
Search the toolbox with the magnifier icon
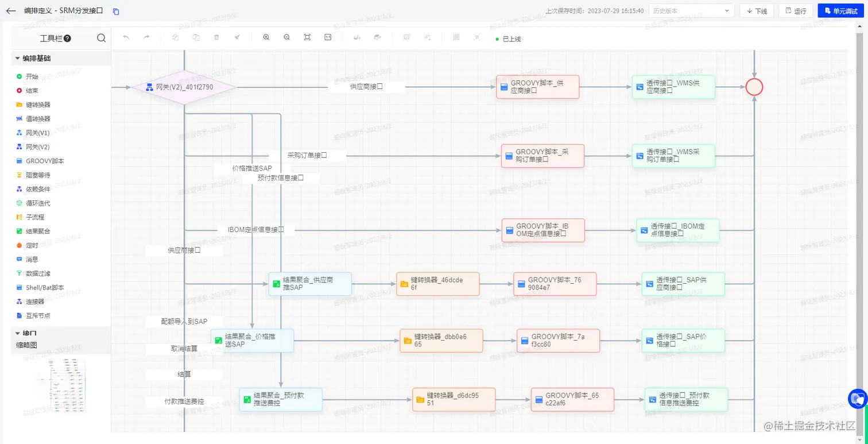[101, 38]
